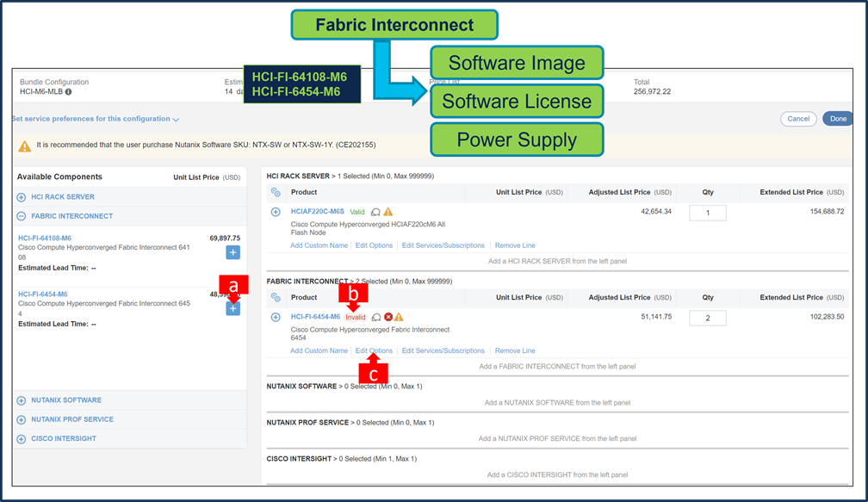Click the 154,688.72 extended list price

[x=827, y=212]
